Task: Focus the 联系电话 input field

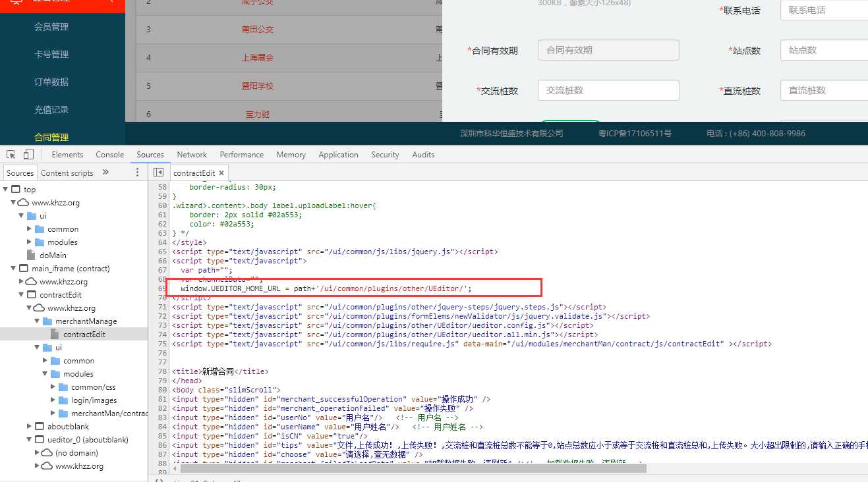Action: 824,10
